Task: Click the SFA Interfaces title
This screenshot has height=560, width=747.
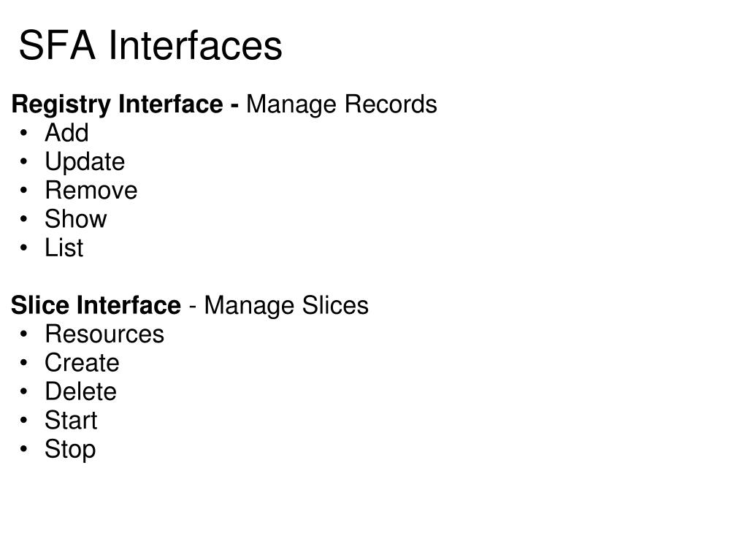Action: tap(150, 45)
